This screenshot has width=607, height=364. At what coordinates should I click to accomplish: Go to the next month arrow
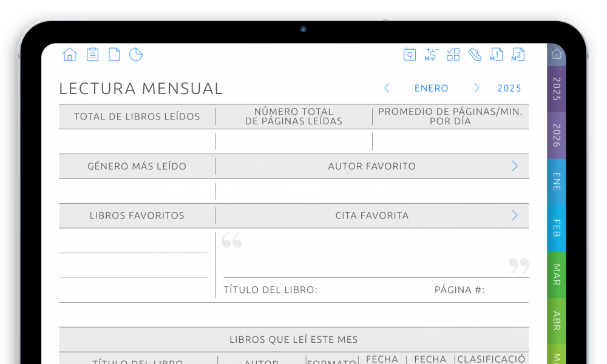pos(476,88)
